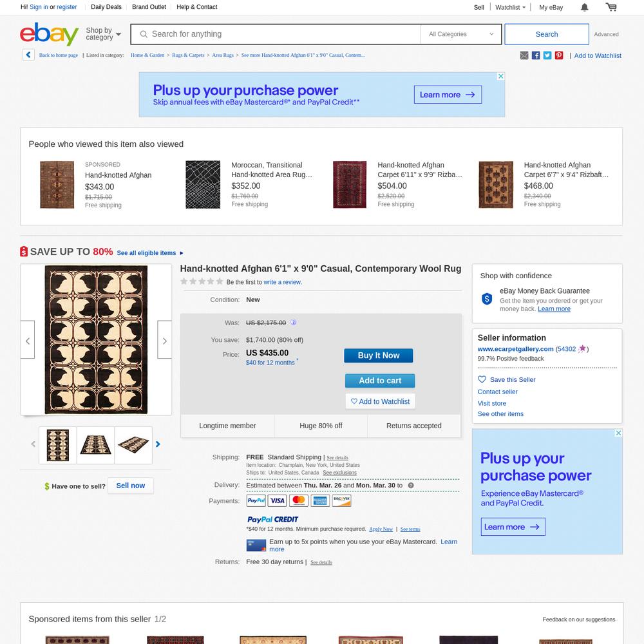Share this listing on Twitter
The image size is (644, 644).
coord(547,55)
